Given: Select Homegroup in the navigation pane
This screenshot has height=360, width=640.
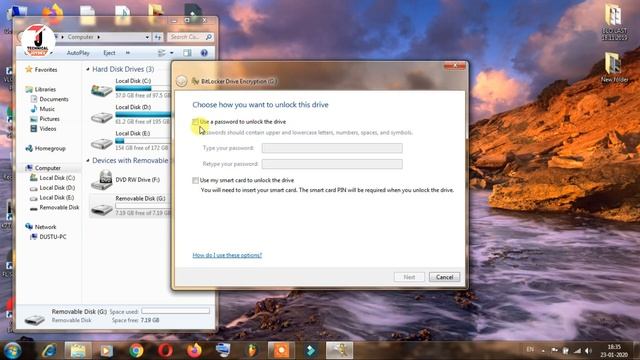Looking at the screenshot, I should click(50, 148).
